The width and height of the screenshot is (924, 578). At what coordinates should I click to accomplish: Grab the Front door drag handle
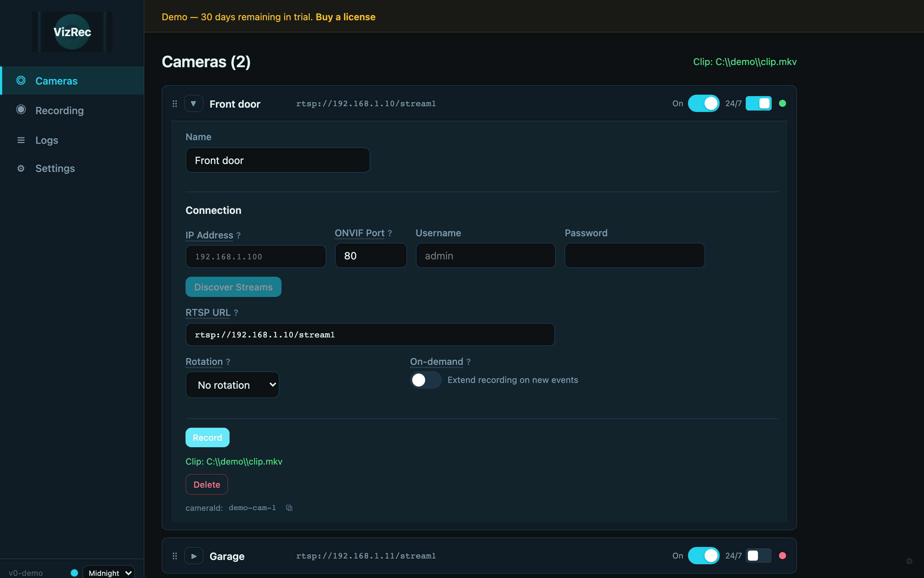(x=175, y=104)
